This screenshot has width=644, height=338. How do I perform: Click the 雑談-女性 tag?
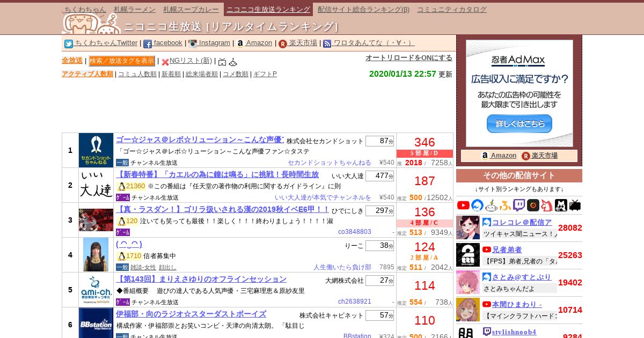coord(143,267)
